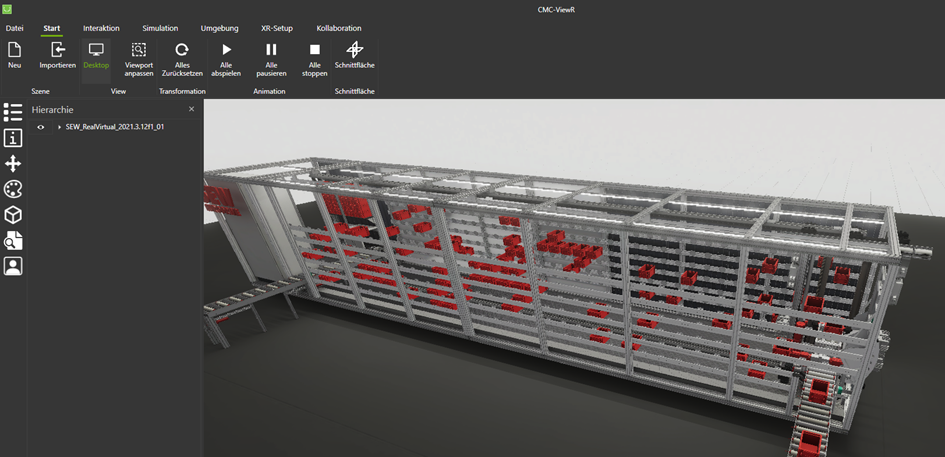The image size is (945, 457).
Task: Open the Kollaboration tab
Action: 339,28
